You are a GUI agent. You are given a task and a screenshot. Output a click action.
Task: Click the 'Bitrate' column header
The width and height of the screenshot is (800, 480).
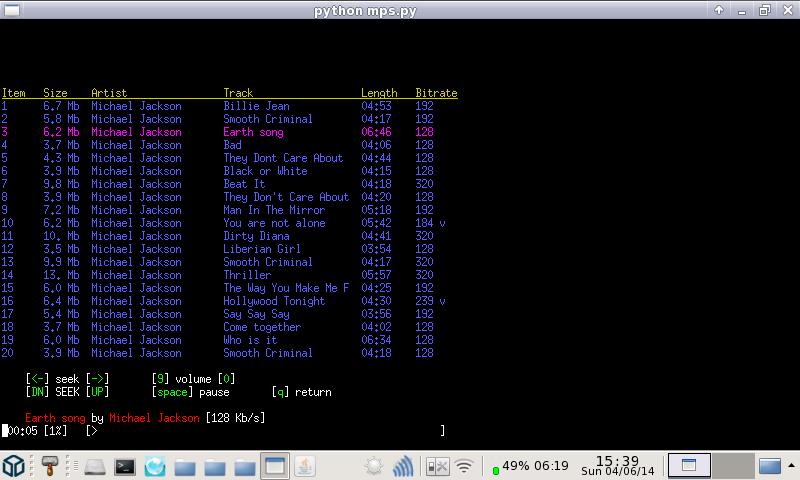436,93
